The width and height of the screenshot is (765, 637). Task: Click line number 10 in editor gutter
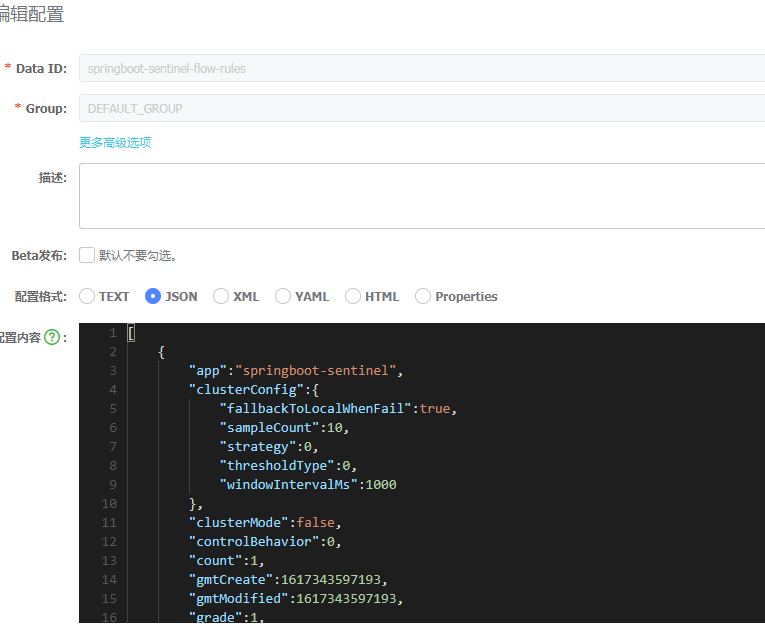109,504
